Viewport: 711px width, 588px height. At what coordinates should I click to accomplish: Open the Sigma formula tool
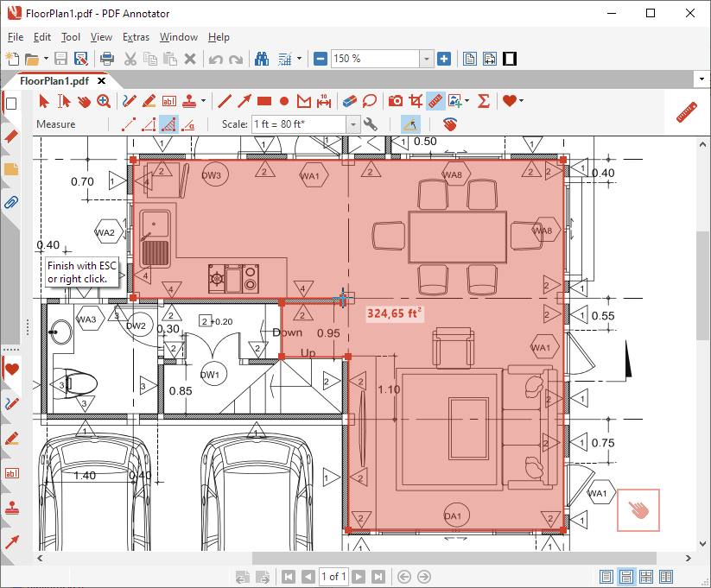point(484,101)
